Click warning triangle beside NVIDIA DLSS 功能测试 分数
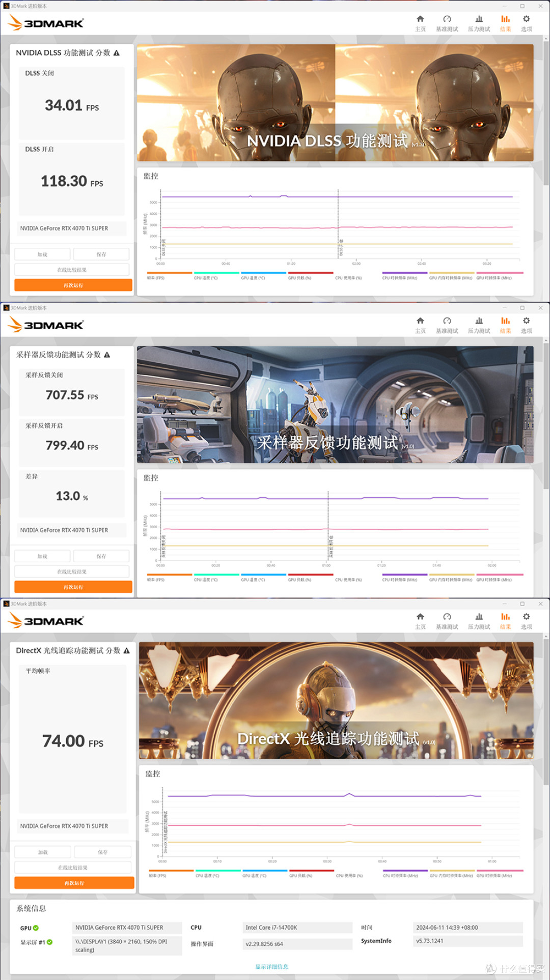The height and width of the screenshot is (980, 550). point(117,53)
